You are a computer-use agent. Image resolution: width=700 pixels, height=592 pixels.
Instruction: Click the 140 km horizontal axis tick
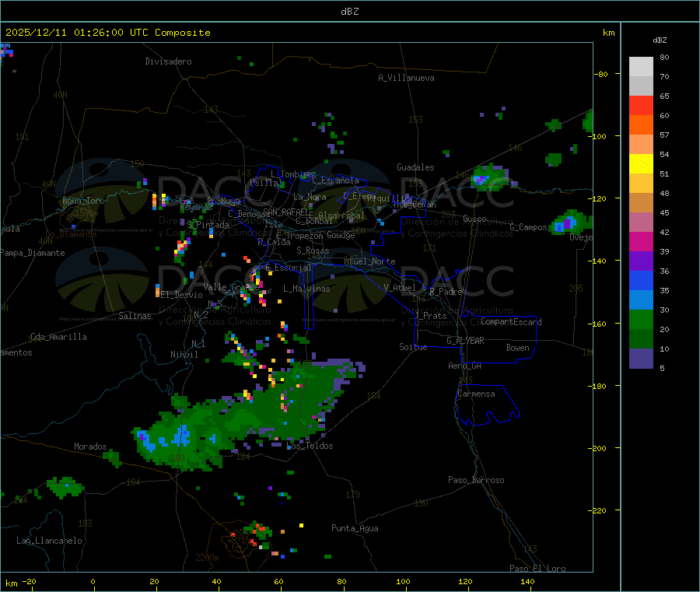527,581
